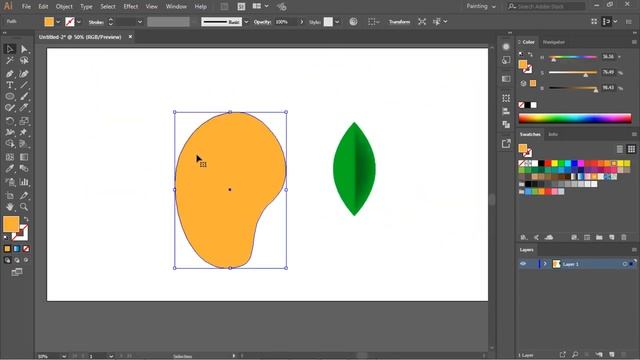640x360 pixels.
Task: Open the Object menu
Action: (x=64, y=7)
